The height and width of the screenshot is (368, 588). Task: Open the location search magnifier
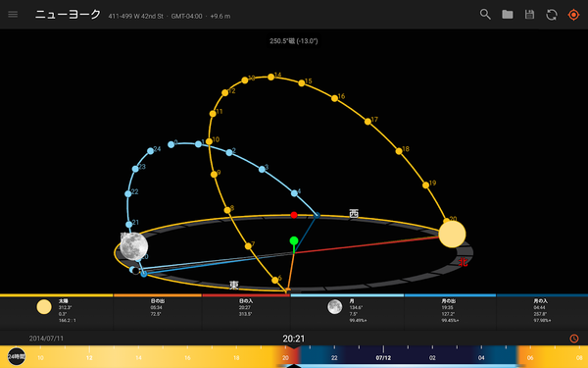pos(485,15)
